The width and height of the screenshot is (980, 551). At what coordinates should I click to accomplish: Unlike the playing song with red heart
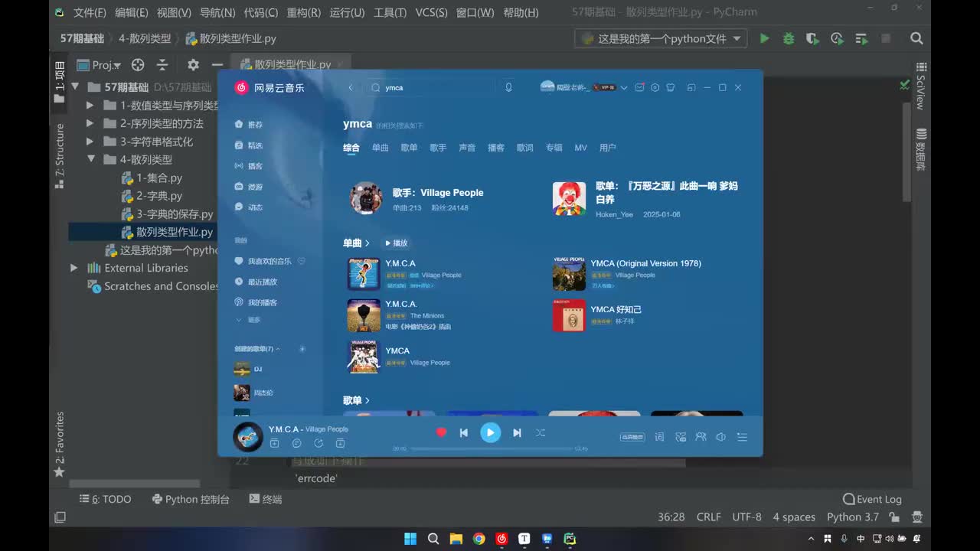(441, 433)
